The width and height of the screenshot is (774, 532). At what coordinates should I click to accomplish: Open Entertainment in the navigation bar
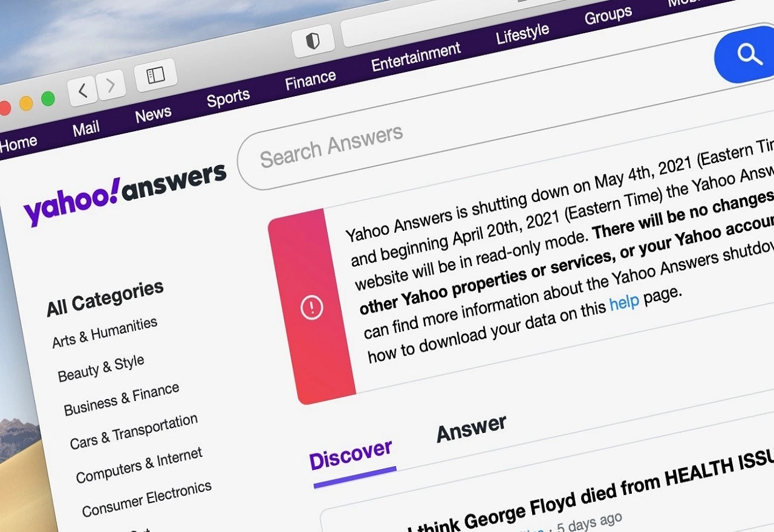pos(416,57)
